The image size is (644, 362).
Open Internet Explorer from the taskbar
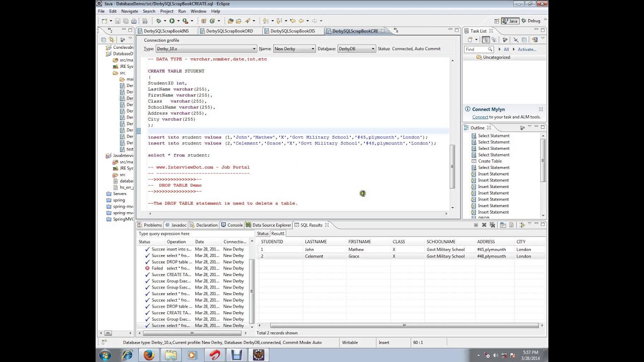[x=127, y=355]
